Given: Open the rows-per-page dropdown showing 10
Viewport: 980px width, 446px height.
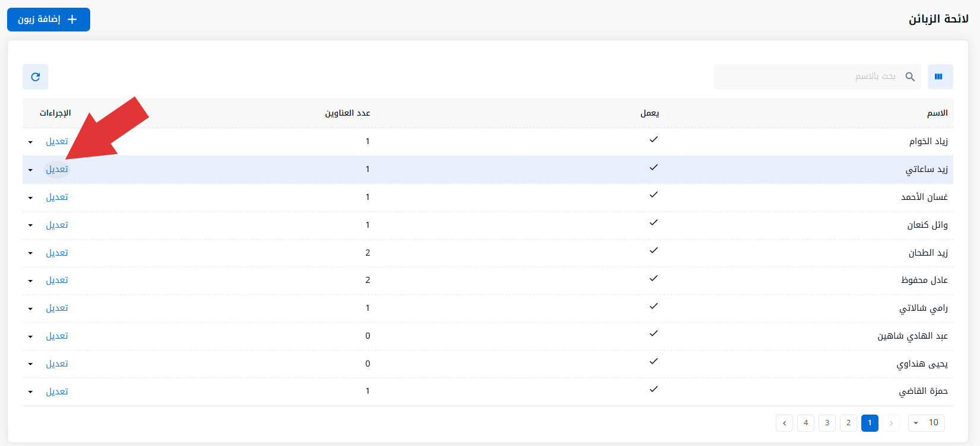Looking at the screenshot, I should [x=926, y=423].
